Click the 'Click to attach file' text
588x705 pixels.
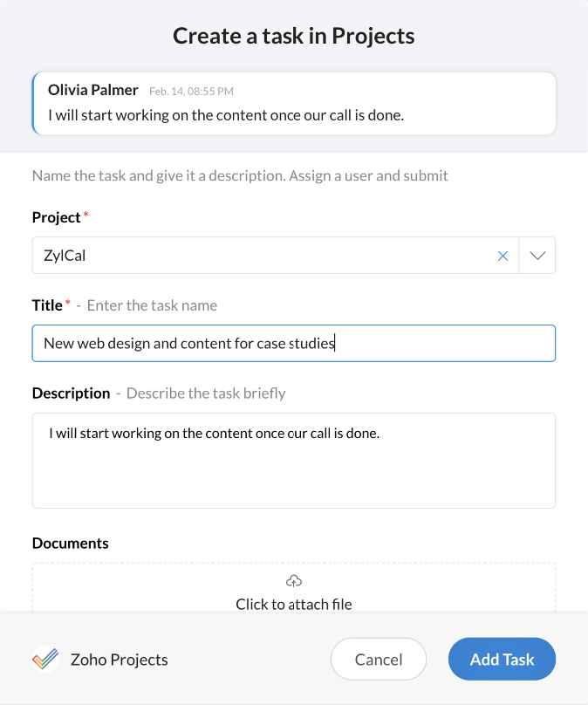click(294, 604)
